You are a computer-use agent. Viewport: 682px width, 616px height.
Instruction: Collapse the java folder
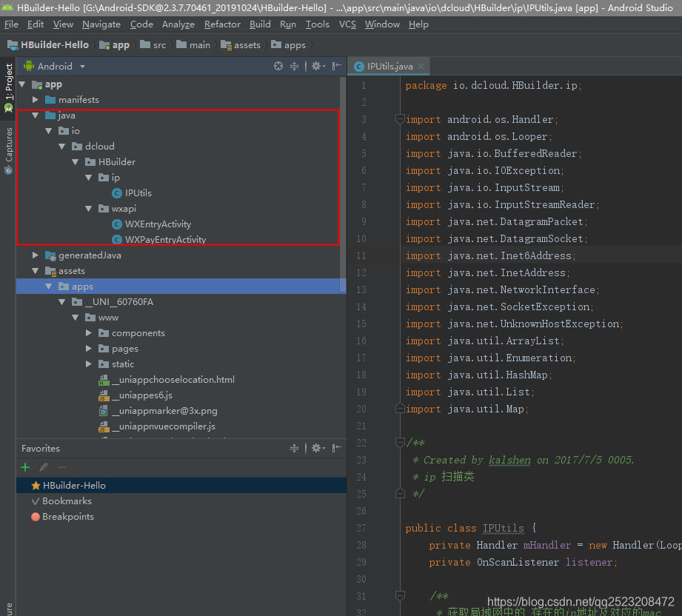[36, 115]
